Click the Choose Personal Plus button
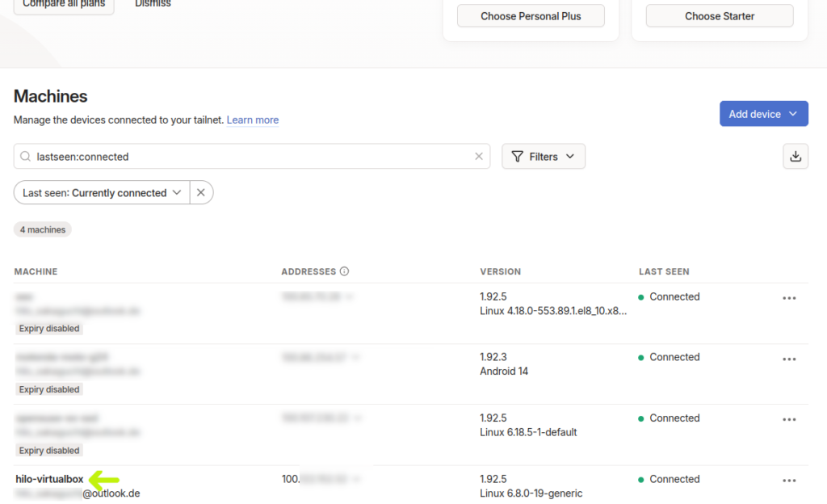827x504 pixels. 531,16
